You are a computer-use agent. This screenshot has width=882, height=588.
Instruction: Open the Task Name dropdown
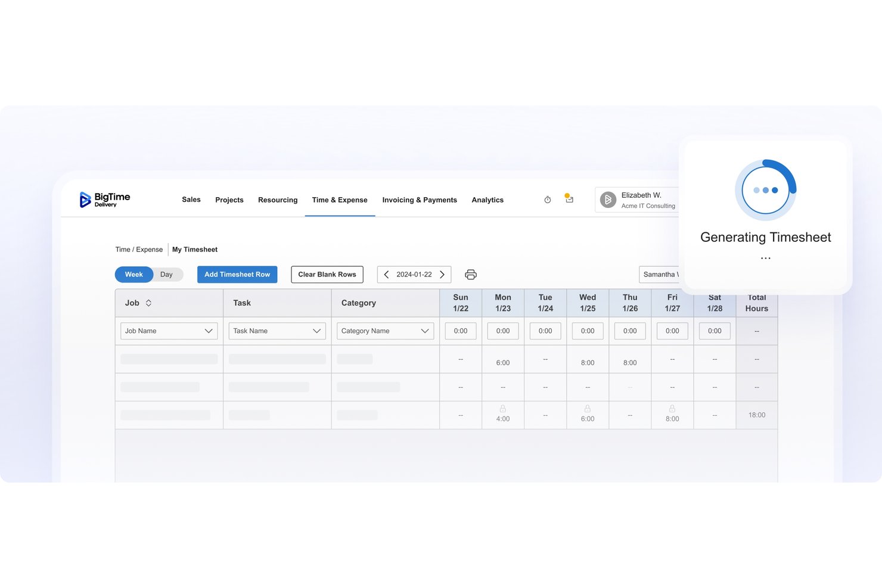277,331
